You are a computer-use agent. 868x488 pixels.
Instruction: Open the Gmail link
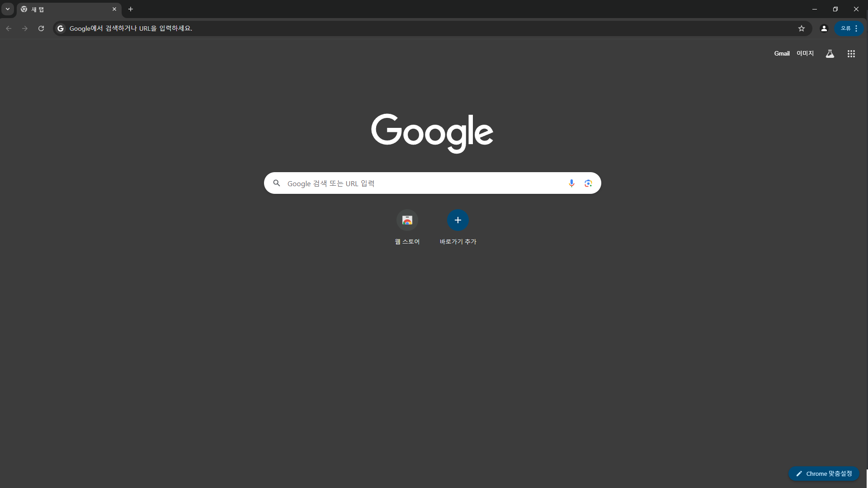point(781,53)
